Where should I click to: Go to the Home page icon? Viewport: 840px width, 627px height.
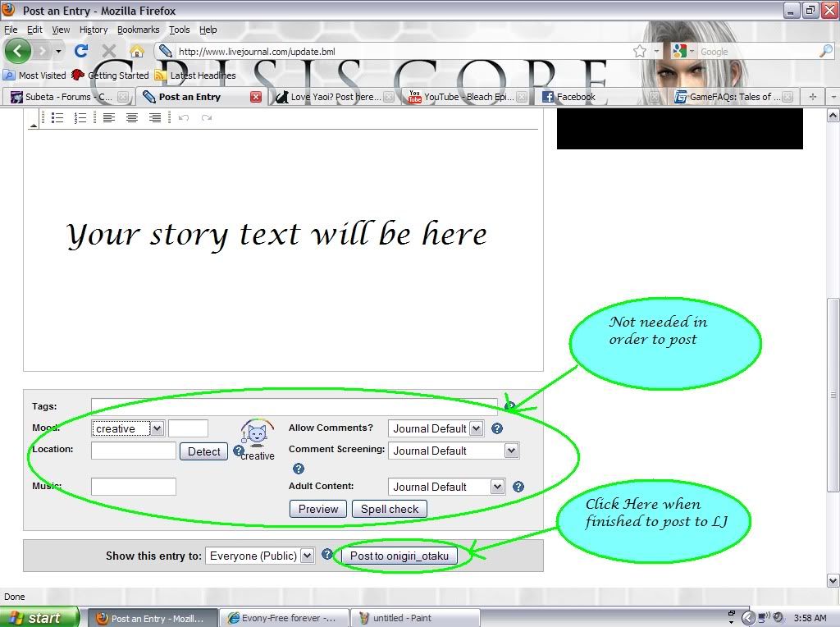(137, 52)
